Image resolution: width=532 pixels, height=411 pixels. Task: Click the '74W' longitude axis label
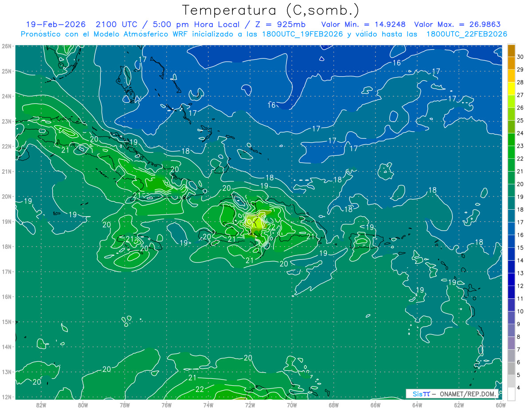(x=208, y=405)
